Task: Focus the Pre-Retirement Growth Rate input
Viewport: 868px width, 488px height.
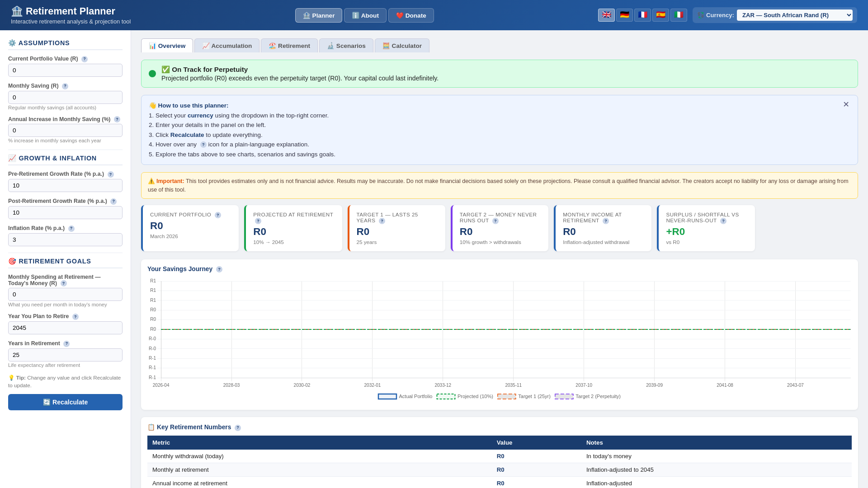Action: (65, 186)
